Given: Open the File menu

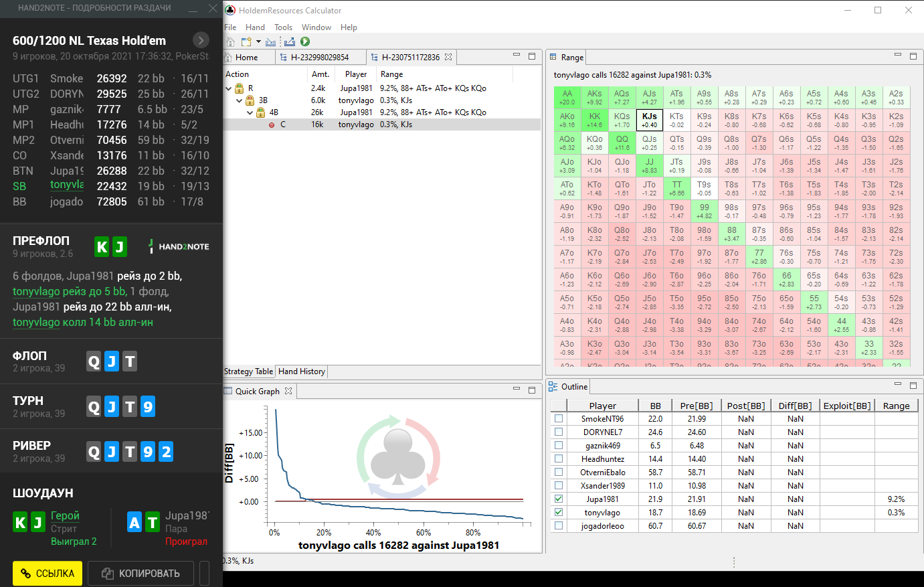Looking at the screenshot, I should tap(230, 27).
